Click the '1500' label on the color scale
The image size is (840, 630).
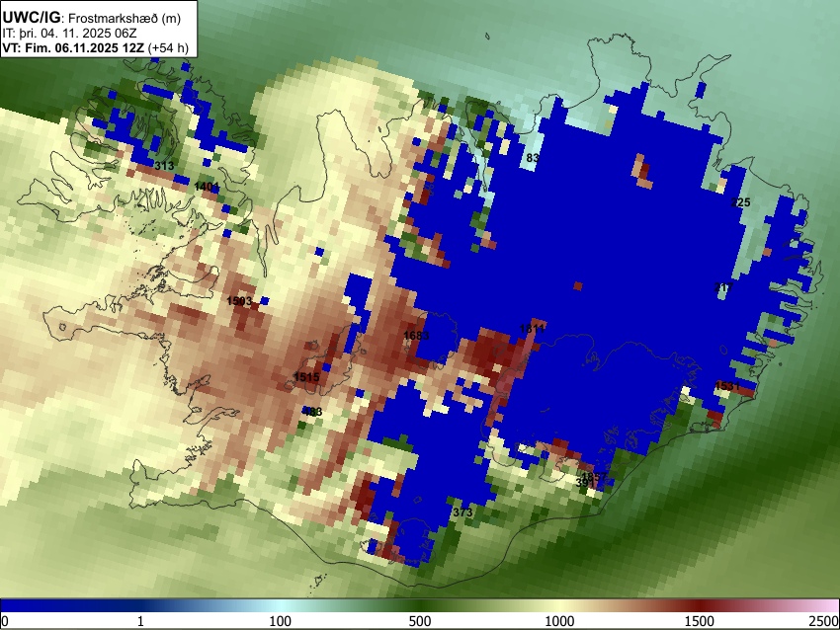tap(699, 621)
